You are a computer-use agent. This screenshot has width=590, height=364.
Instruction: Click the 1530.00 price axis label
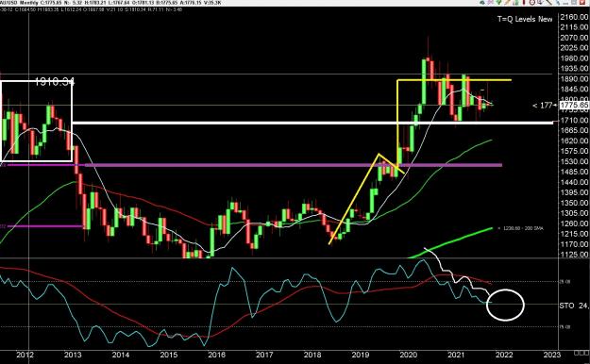tap(574, 161)
